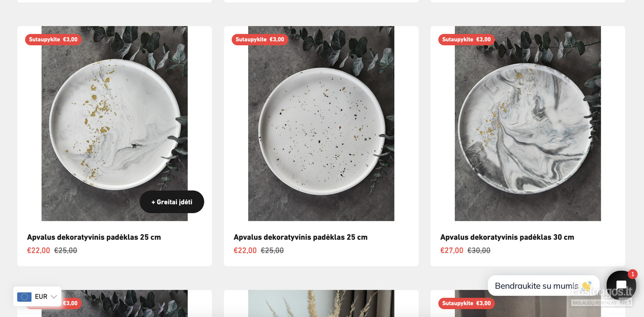Open the pampas grass product image below

tap(321, 303)
